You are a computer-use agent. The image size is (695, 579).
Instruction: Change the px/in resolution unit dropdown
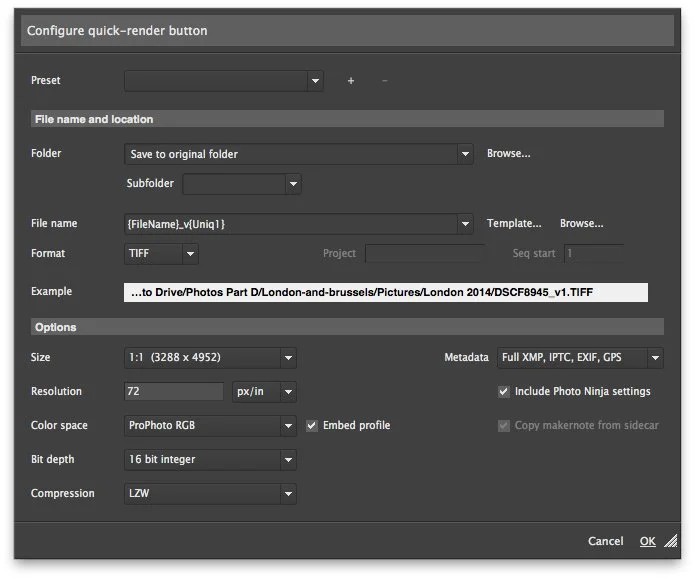tap(264, 392)
